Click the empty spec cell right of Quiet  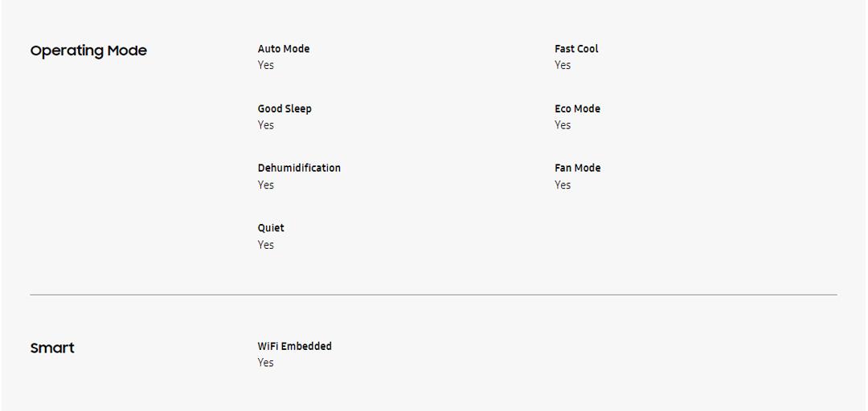pos(643,236)
